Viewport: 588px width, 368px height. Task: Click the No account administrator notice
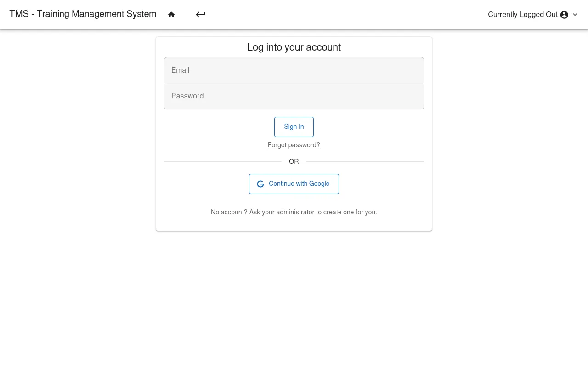pyautogui.click(x=294, y=212)
